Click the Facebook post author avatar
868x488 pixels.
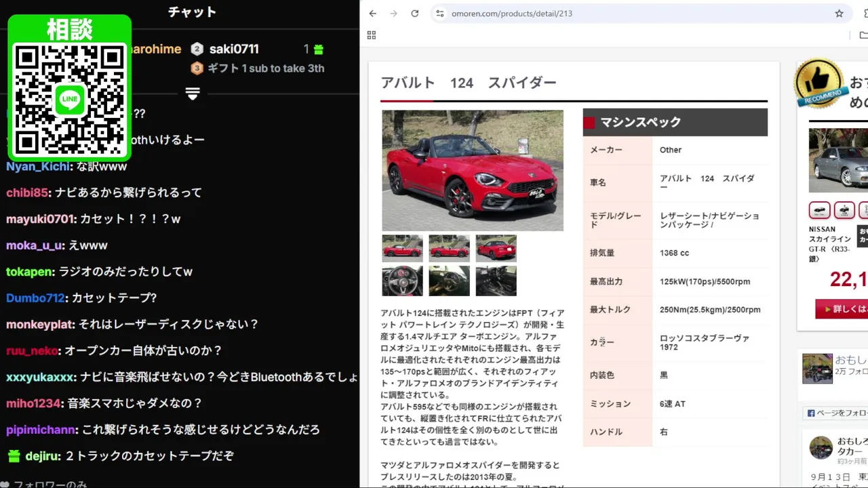click(x=821, y=447)
